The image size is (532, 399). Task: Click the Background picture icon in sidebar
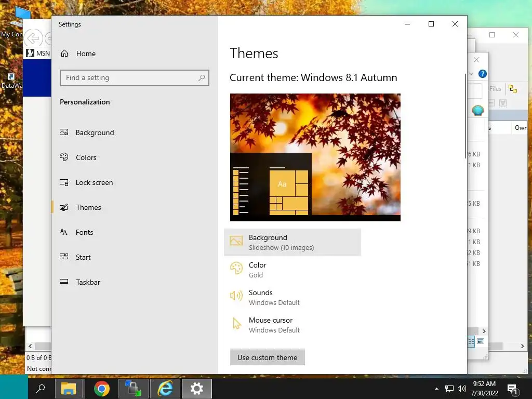point(64,132)
